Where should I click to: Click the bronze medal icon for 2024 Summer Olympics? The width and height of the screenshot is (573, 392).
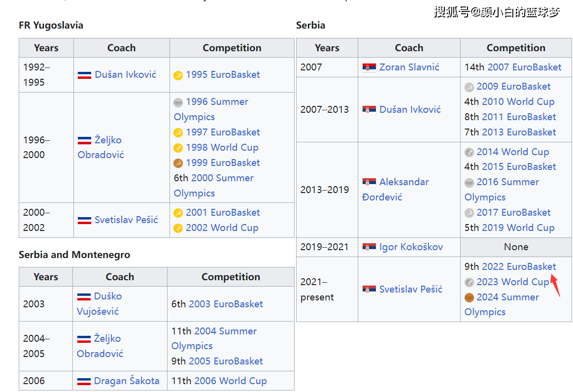click(469, 298)
